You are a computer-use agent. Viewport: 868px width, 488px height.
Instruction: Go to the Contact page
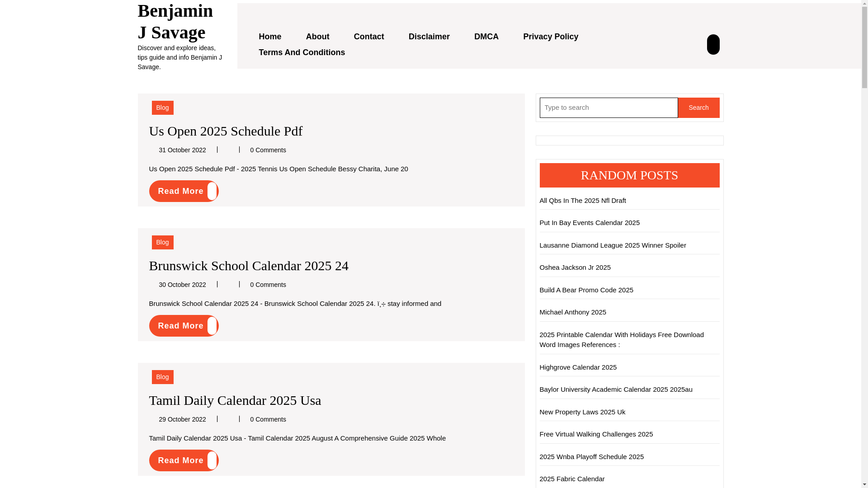(369, 37)
